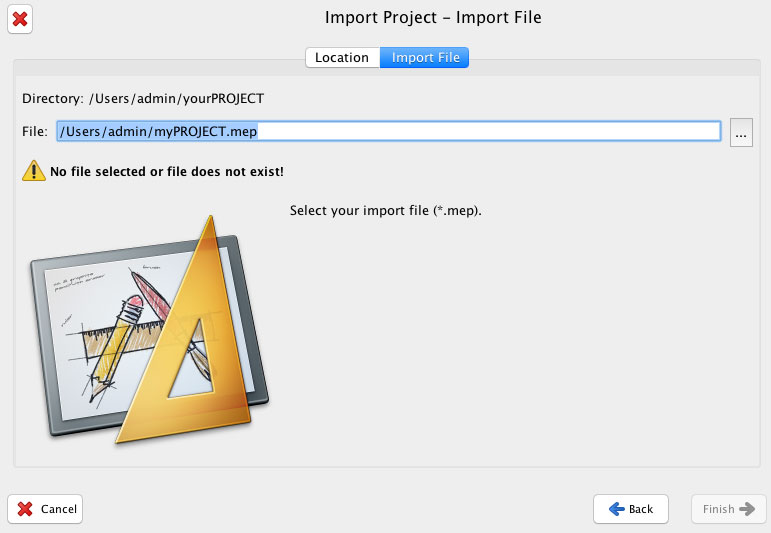Click the Directory path /Users/admin/yourPROJECT
This screenshot has width=771, height=533.
click(x=176, y=98)
